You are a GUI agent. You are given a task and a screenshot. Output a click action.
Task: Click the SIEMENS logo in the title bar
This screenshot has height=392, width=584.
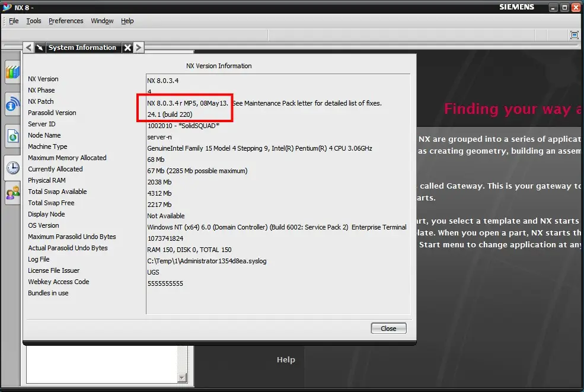516,7
